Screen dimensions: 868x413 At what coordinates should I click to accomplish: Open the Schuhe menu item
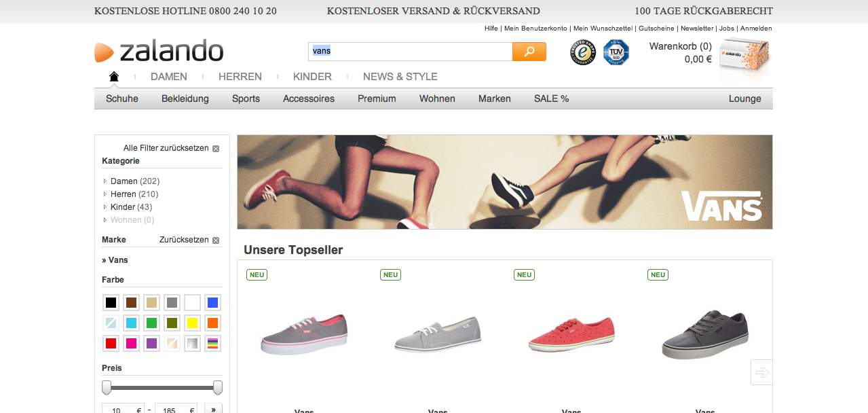(122, 98)
